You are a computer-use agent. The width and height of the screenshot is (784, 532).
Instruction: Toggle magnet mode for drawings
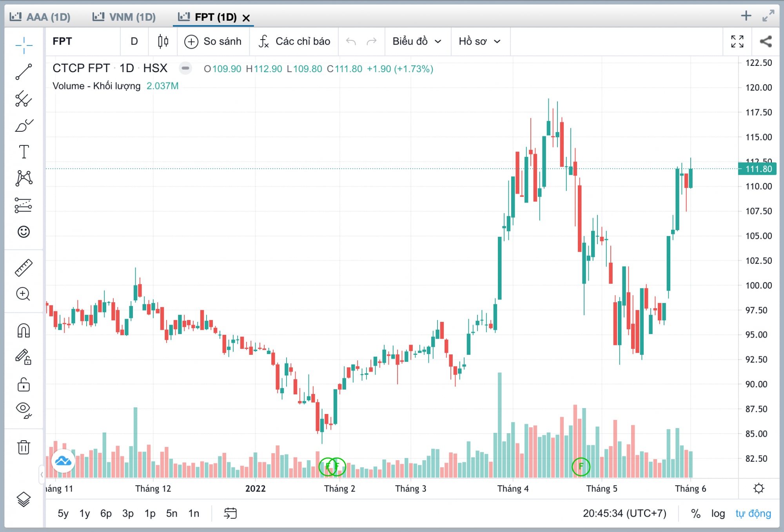(24, 330)
